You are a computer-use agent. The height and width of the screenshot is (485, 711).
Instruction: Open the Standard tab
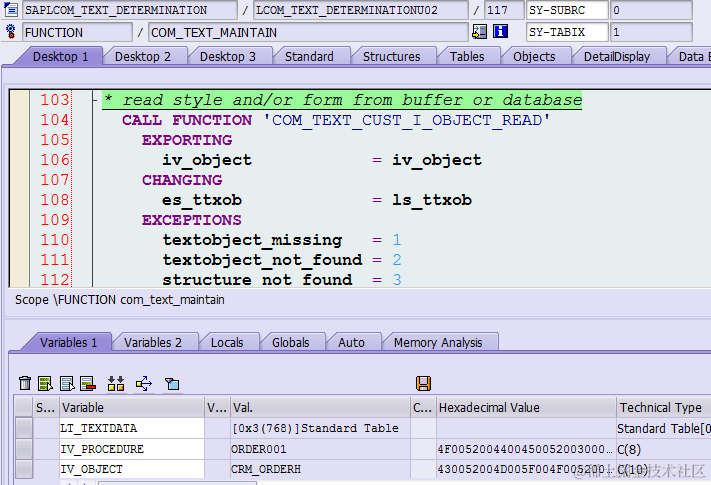coord(309,57)
